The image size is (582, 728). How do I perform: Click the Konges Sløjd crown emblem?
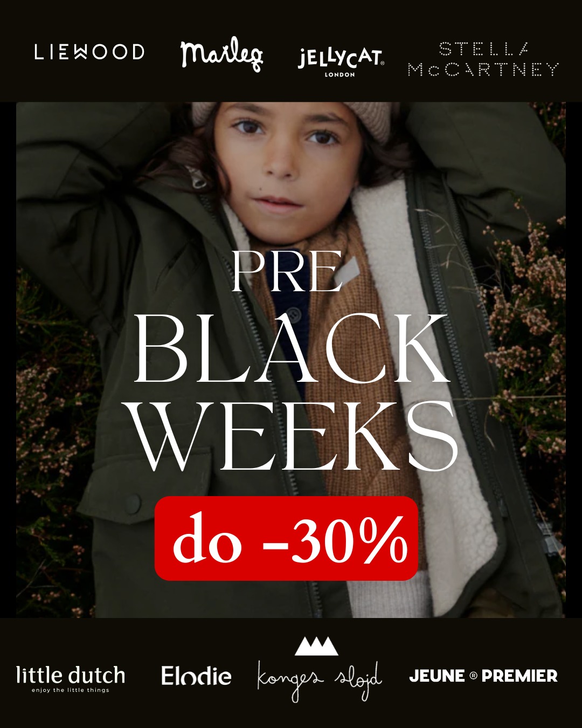pos(317,645)
